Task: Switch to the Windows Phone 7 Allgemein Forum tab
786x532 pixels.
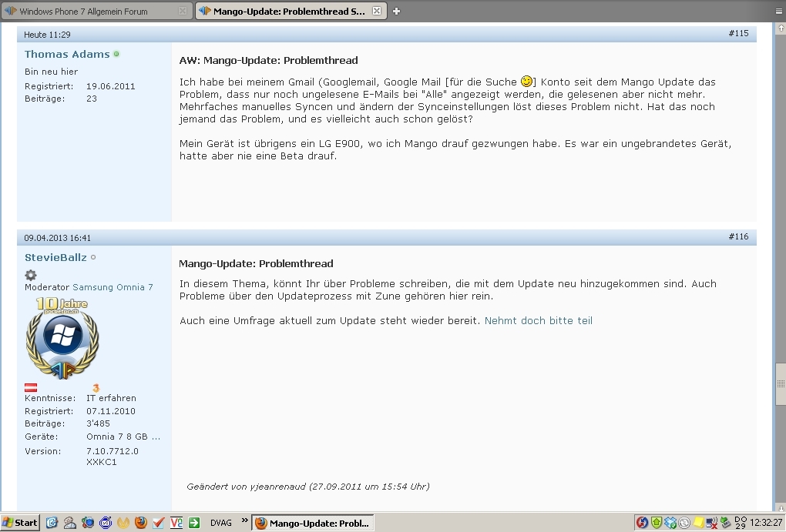Action: [x=97, y=11]
